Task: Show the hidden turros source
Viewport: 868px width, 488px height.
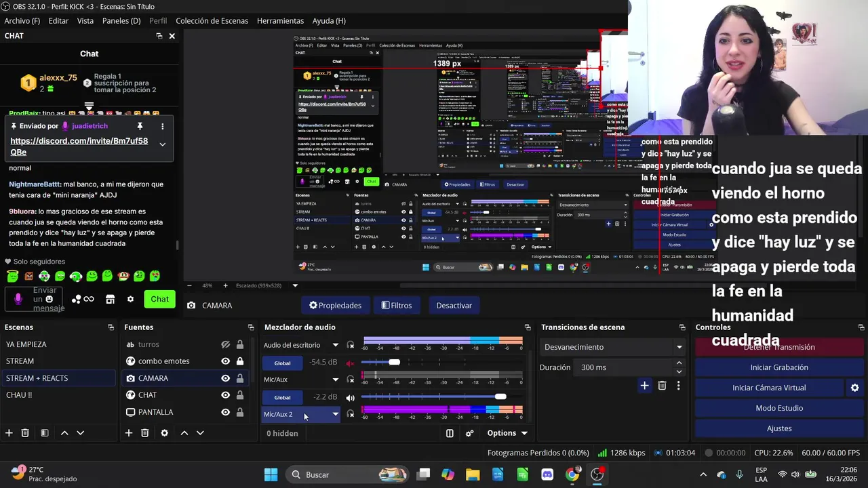Action: point(226,344)
